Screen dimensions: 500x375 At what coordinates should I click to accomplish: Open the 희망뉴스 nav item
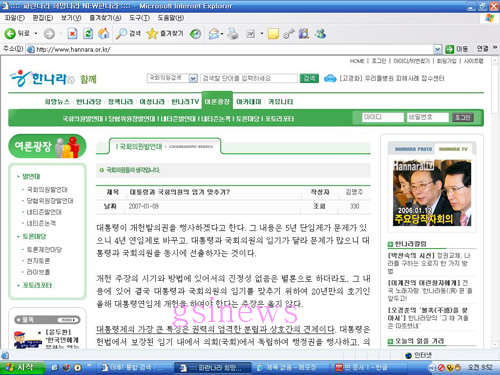click(57, 102)
